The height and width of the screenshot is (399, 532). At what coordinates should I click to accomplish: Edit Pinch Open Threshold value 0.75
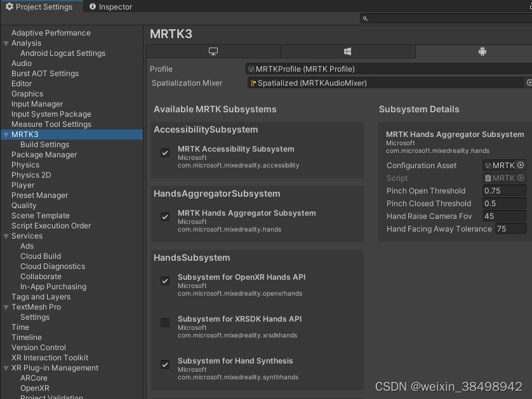(x=504, y=191)
